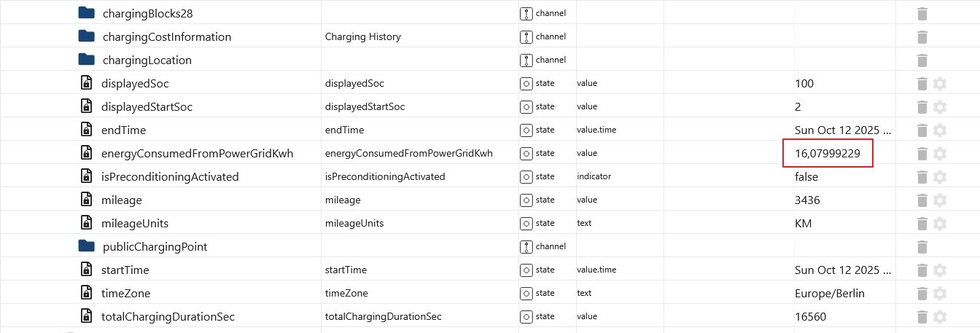Open the chargingLocation folder
This screenshot has width=980, height=333.
click(x=87, y=60)
